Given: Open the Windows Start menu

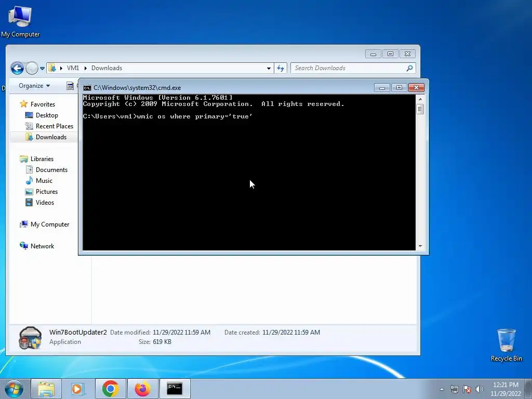Looking at the screenshot, I should pos(14,389).
